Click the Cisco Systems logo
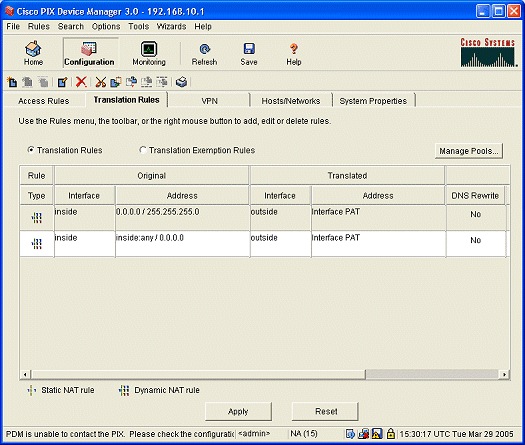The image size is (525, 445). pyautogui.click(x=487, y=52)
